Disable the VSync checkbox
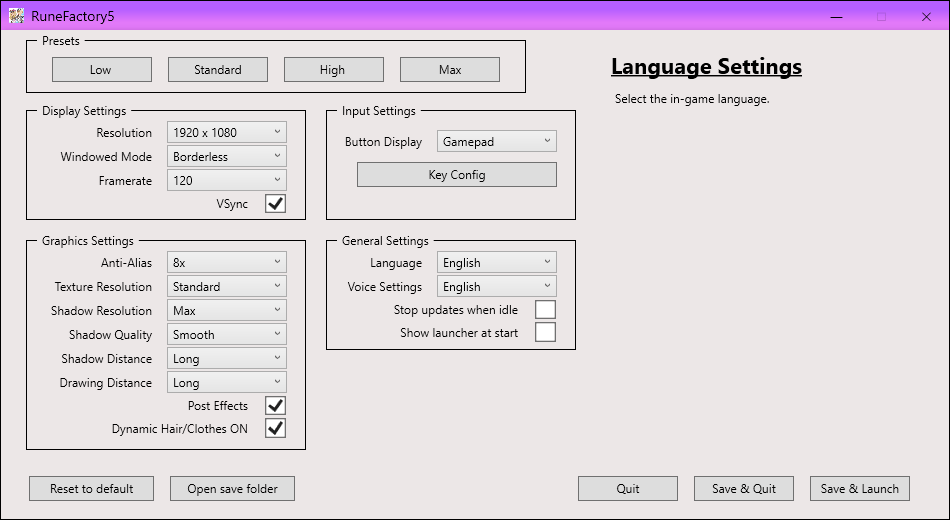 [275, 204]
